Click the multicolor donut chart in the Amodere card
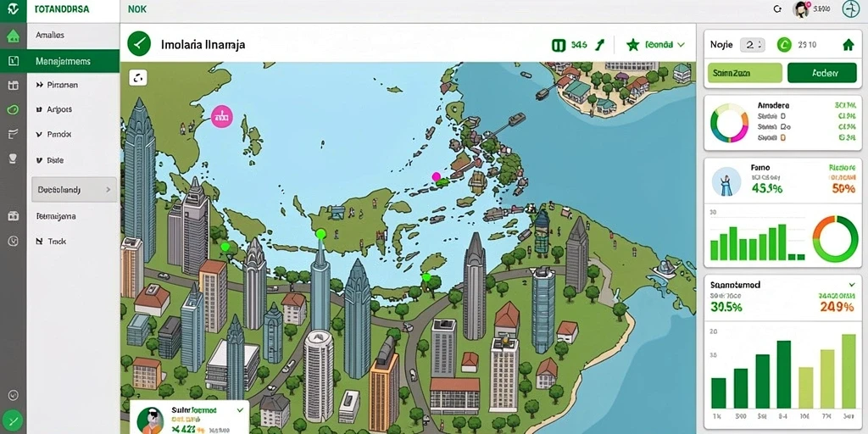 [730, 123]
